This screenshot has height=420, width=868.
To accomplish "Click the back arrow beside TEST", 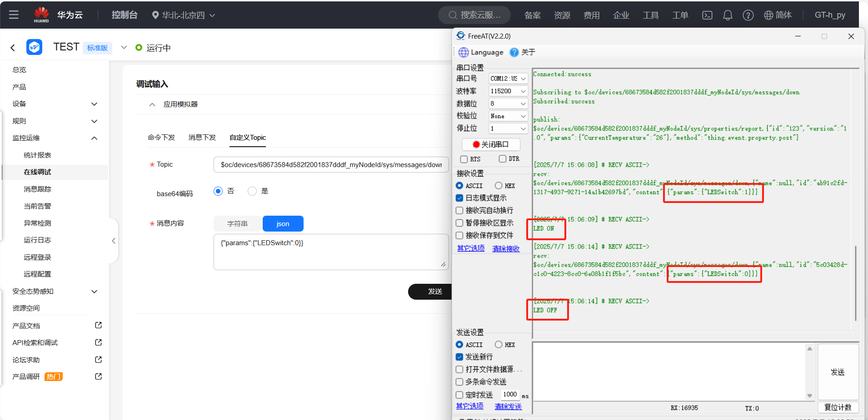I will pos(13,48).
